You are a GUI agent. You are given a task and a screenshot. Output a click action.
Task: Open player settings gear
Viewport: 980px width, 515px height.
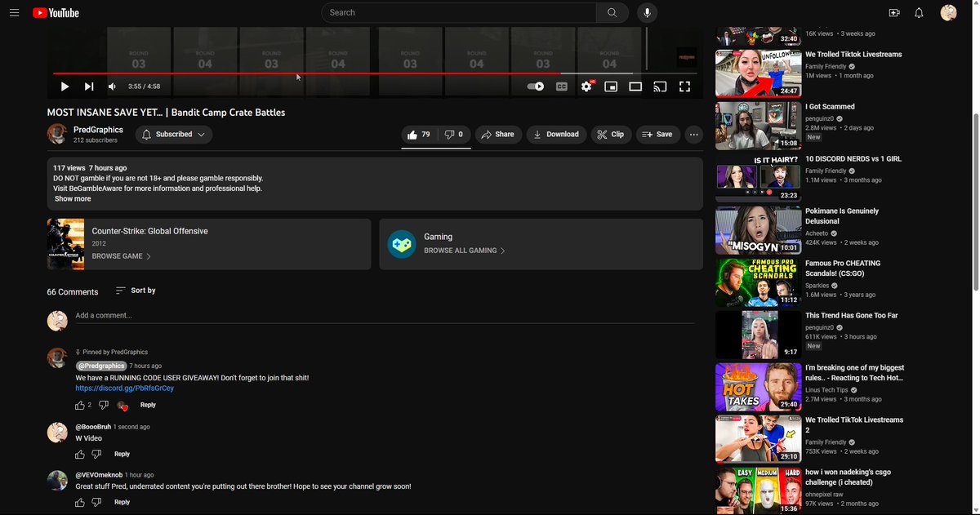coord(586,87)
